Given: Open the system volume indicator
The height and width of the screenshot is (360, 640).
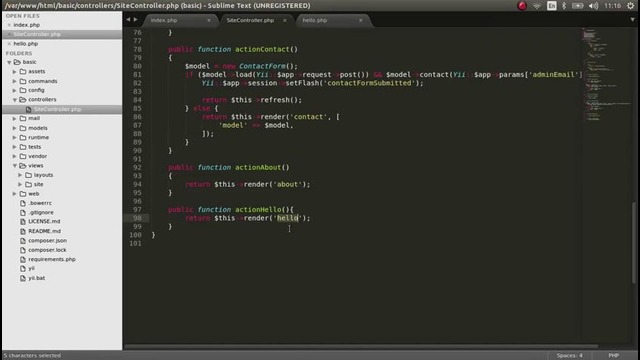Looking at the screenshot, I should [x=593, y=6].
